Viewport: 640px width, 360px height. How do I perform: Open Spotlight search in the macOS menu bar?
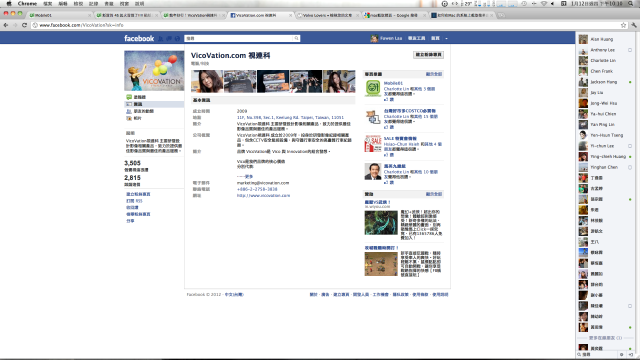[x=631, y=3]
